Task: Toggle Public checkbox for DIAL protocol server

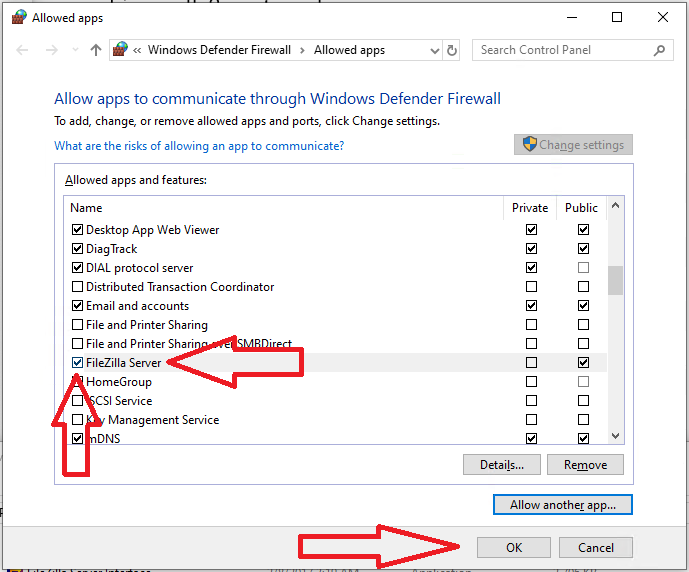Action: point(583,268)
